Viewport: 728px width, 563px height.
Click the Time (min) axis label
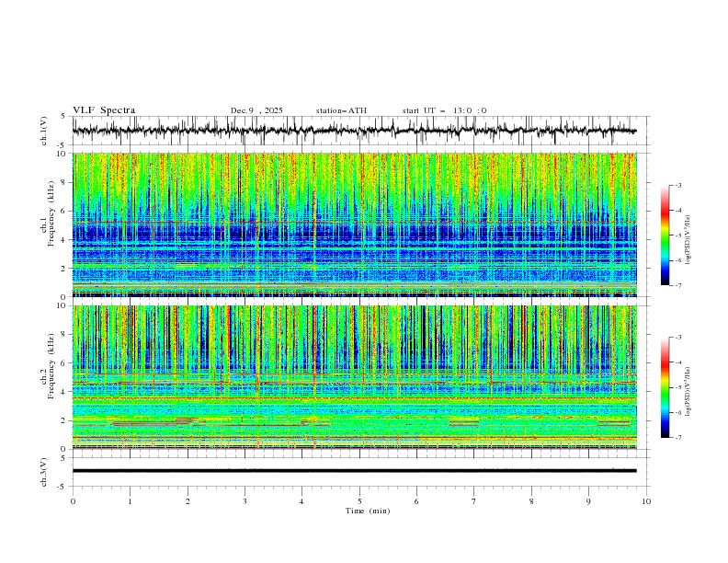tap(367, 511)
